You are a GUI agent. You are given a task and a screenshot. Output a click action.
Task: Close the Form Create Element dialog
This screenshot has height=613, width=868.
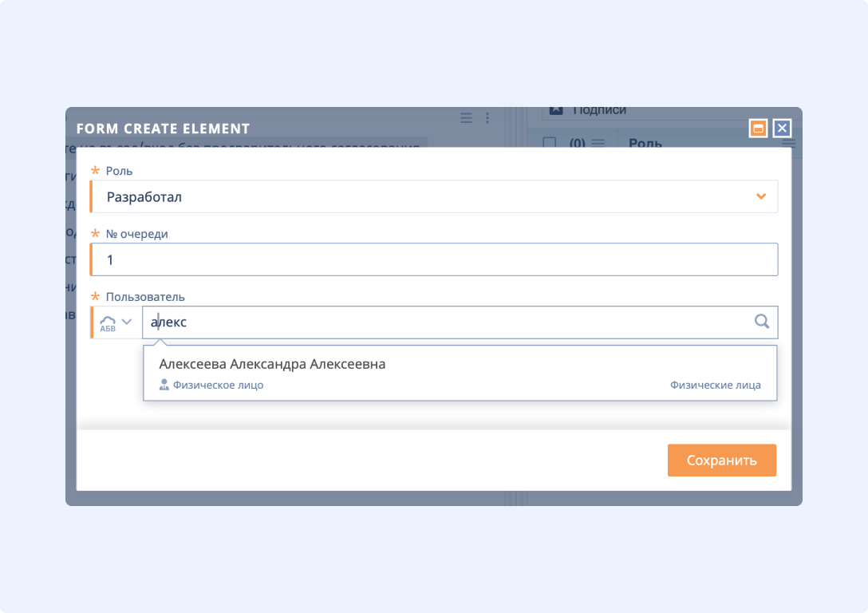click(782, 129)
